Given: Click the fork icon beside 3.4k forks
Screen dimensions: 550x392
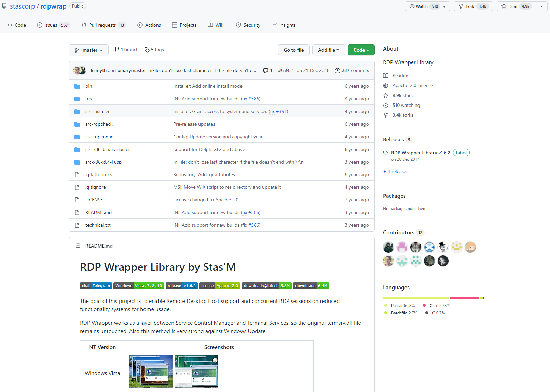Looking at the screenshot, I should [x=386, y=115].
